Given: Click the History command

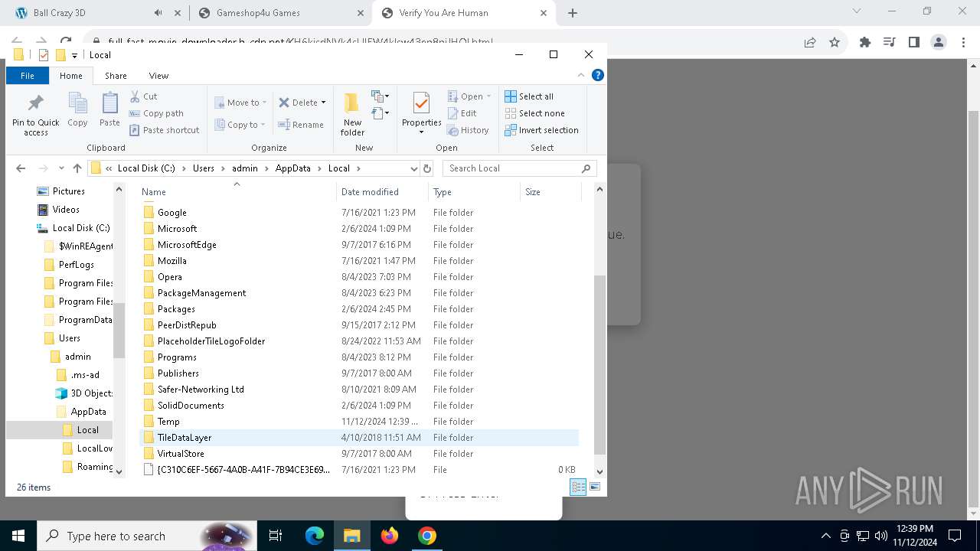Looking at the screenshot, I should [468, 130].
